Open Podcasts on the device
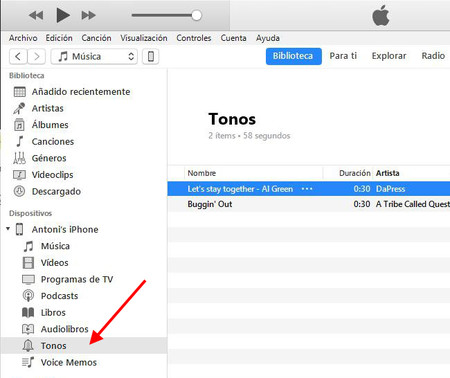Viewport: 450px width, 378px height. pyautogui.click(x=59, y=296)
